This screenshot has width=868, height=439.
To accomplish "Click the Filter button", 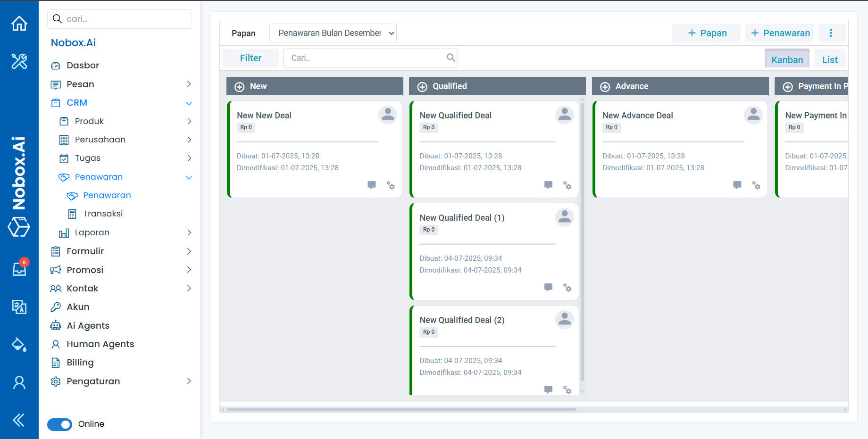I will 250,58.
